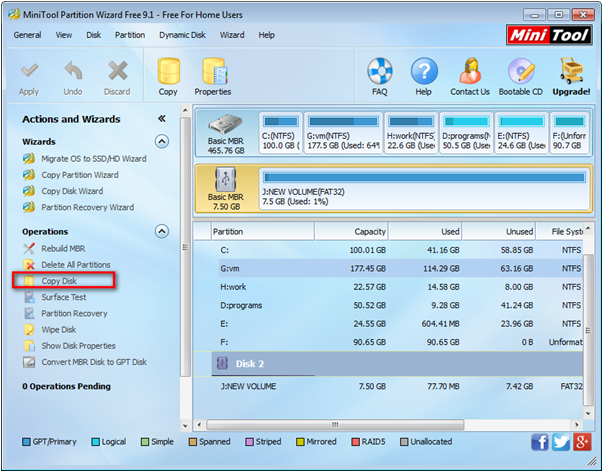Image resolution: width=602 pixels, height=472 pixels.
Task: Select D:programs partition block in disk map
Action: click(466, 133)
